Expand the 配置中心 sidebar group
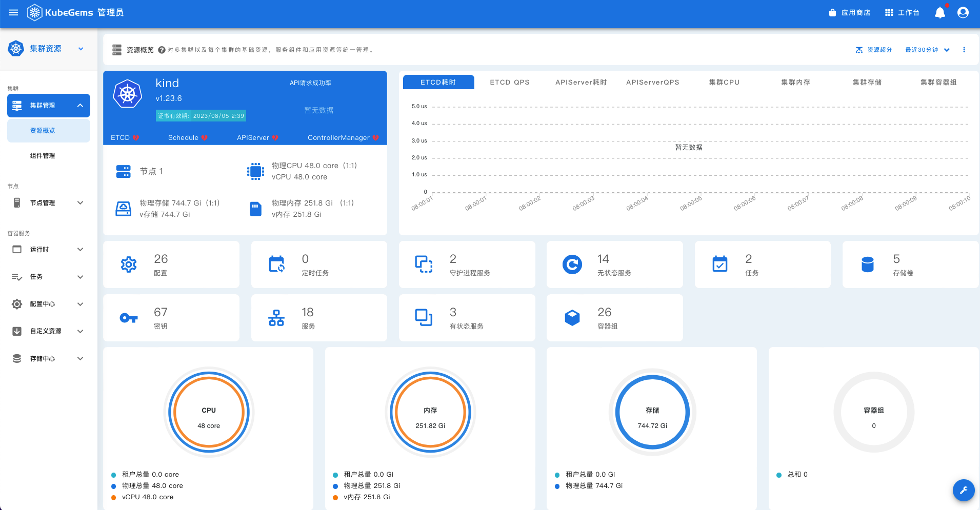The height and width of the screenshot is (510, 980). [x=49, y=304]
